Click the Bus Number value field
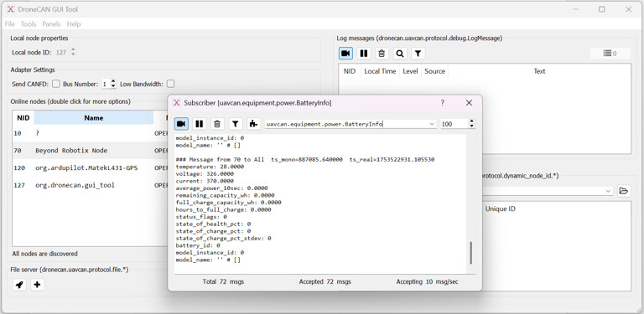 [x=106, y=84]
